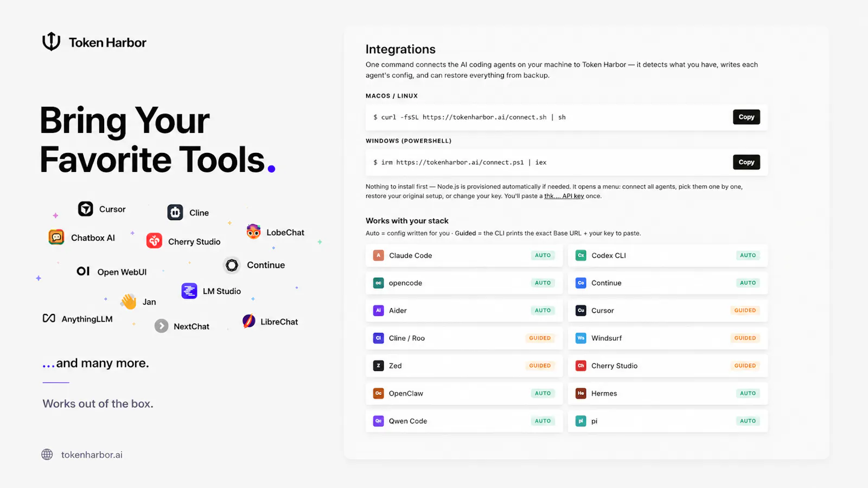Image resolution: width=868 pixels, height=488 pixels.
Task: Click the GUIDED badge on Windsurf row
Action: pos(745,338)
